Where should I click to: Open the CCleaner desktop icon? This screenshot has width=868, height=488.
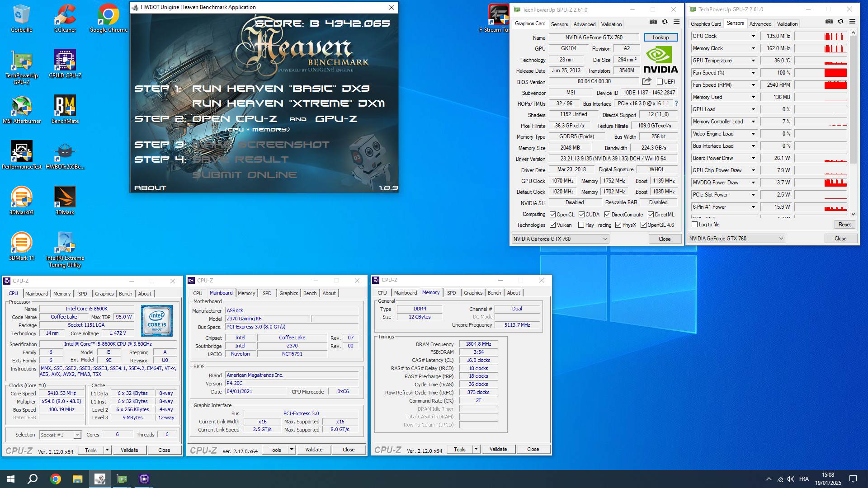pos(65,19)
